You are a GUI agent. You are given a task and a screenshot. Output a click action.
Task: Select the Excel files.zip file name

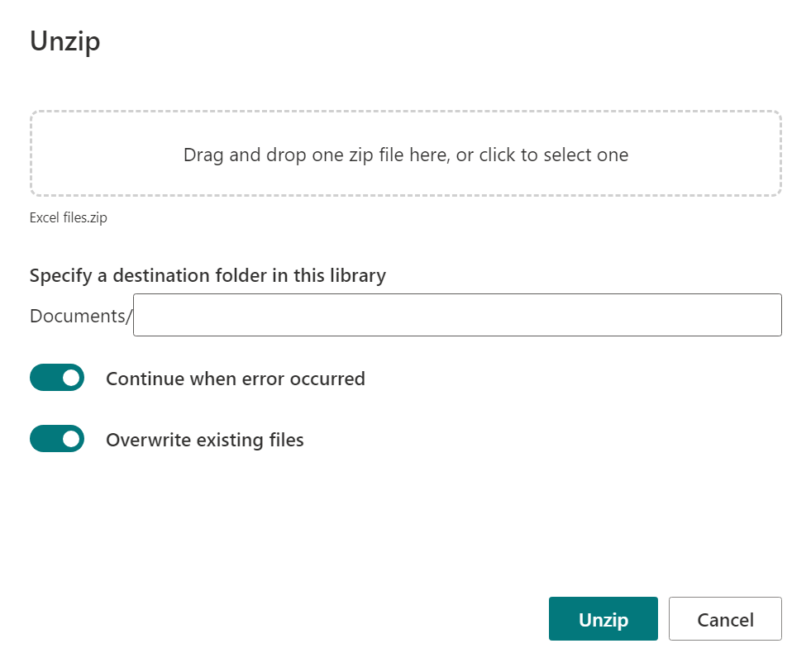click(69, 218)
